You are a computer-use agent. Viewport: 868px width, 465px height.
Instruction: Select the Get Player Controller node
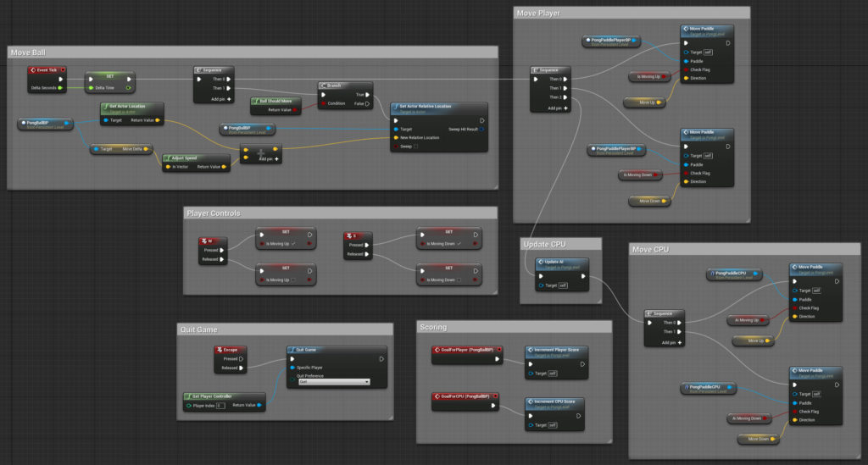click(x=224, y=401)
